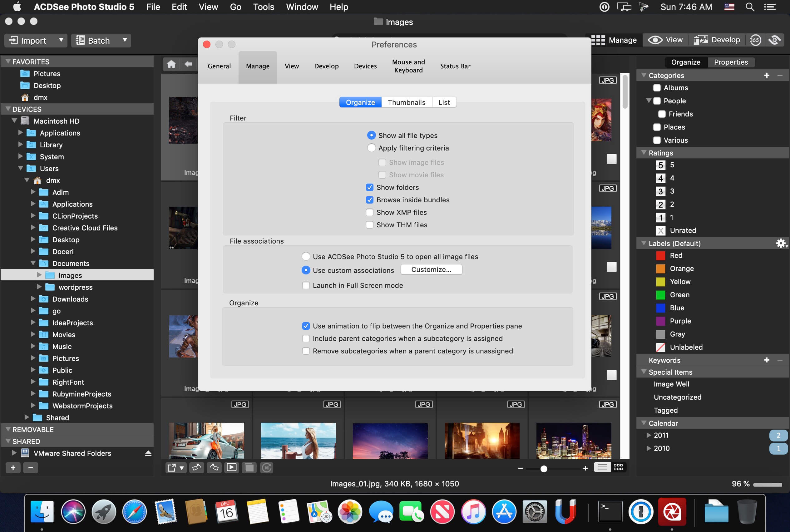Enable Show XMP files checkbox
This screenshot has width=790, height=532.
[368, 212]
